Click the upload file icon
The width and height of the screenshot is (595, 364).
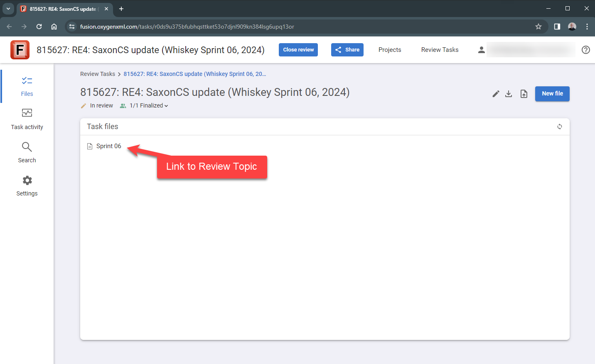[x=524, y=94]
